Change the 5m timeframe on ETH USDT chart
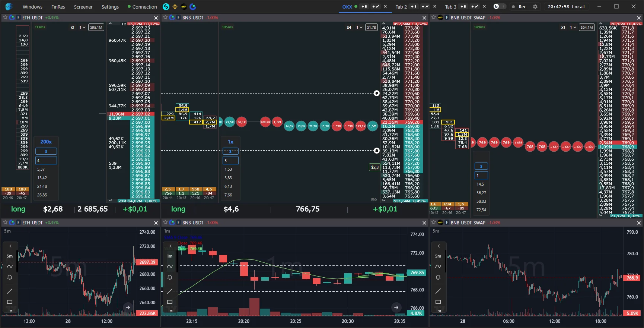Screen dimensions: 644x328 click(10, 256)
